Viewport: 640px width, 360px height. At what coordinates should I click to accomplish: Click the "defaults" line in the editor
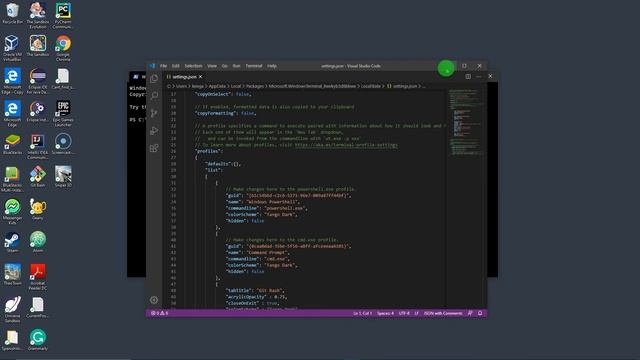pyautogui.click(x=223, y=164)
